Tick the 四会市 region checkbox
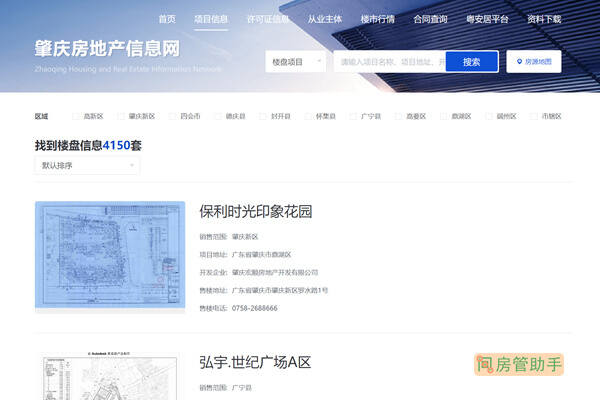This screenshot has height=400, width=600. [x=173, y=116]
